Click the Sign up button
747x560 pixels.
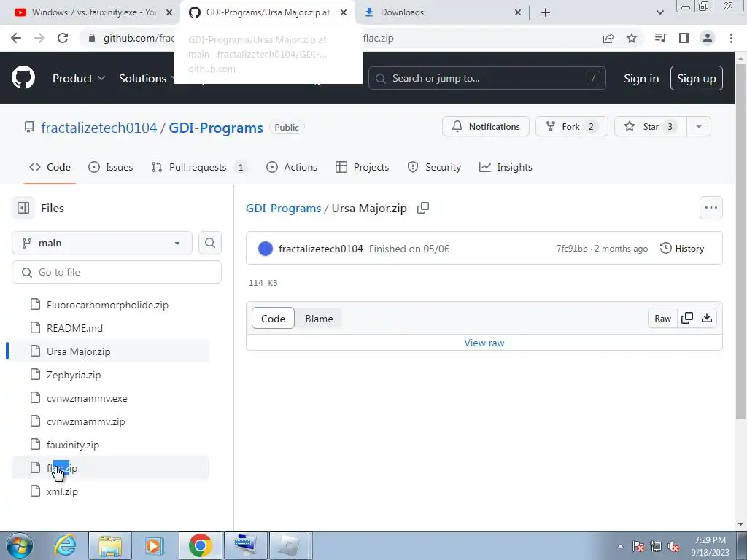coord(696,78)
